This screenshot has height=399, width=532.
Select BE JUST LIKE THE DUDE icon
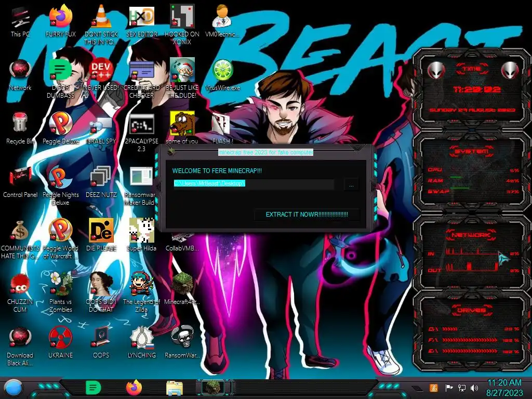182,79
